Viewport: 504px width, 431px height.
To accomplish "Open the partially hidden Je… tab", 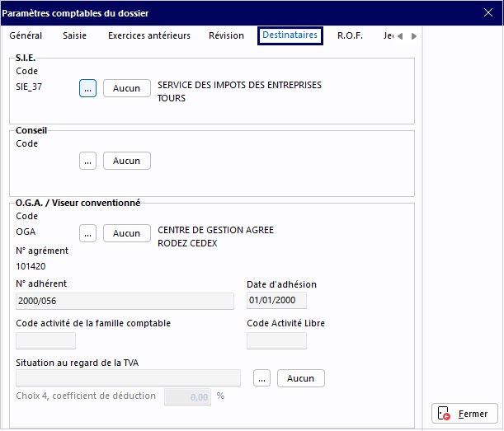I will [389, 35].
